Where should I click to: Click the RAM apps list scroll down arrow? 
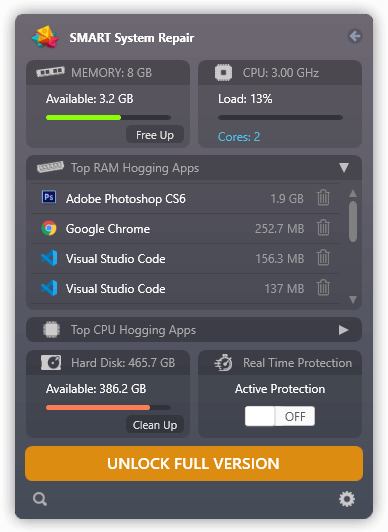click(353, 300)
